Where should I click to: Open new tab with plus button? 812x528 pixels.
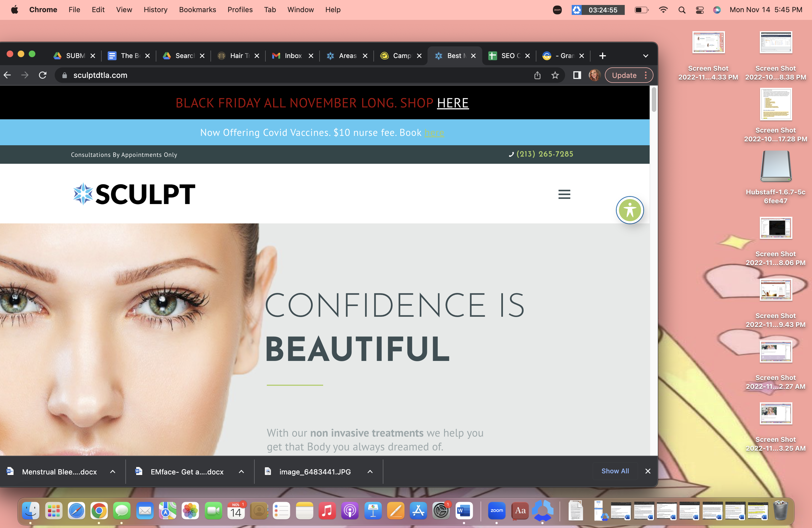pos(603,56)
